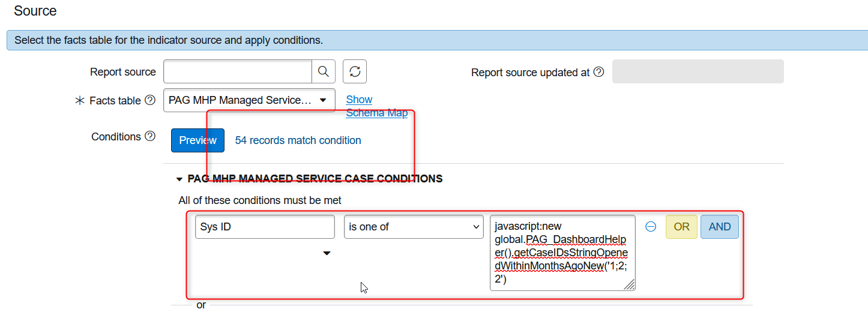Click help icon next to Report source updated at

[598, 72]
